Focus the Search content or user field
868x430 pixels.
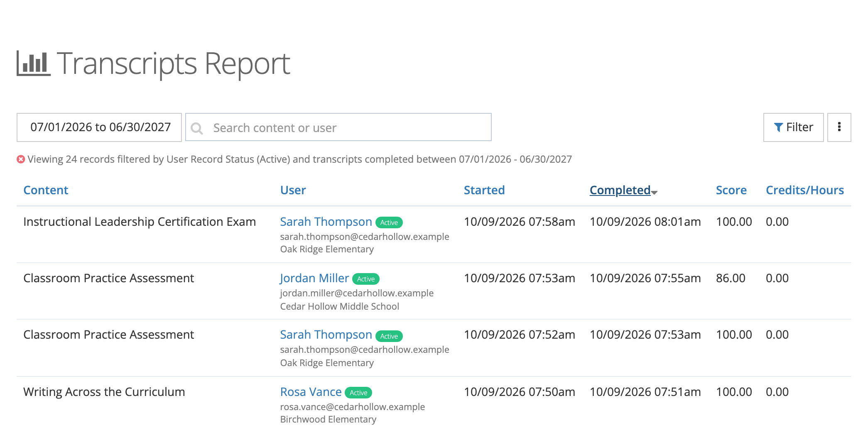coord(338,127)
